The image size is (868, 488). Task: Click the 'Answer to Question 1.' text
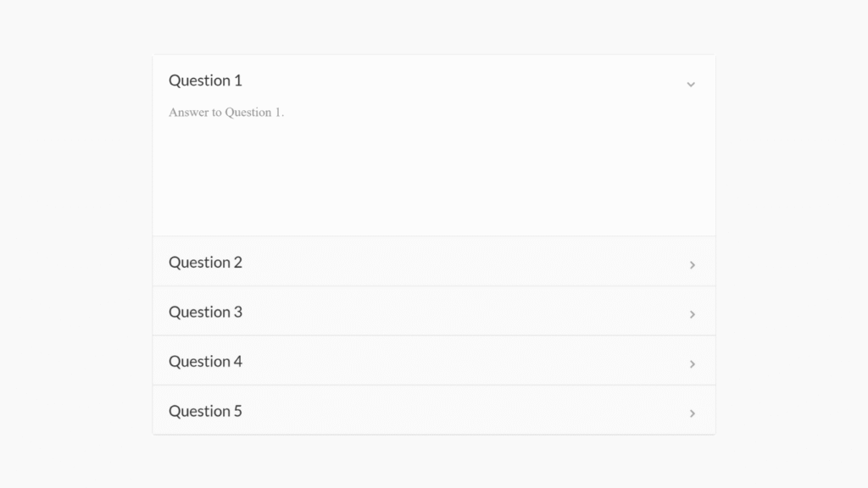tap(226, 112)
